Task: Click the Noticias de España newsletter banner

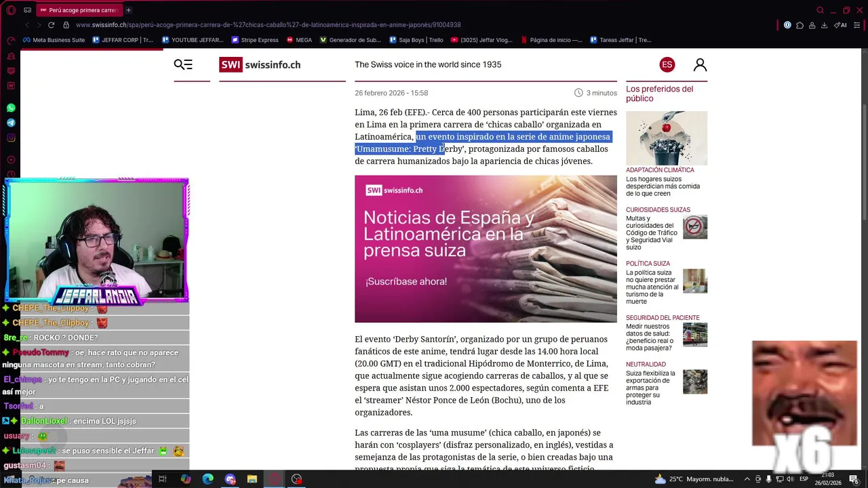Action: [x=486, y=249]
